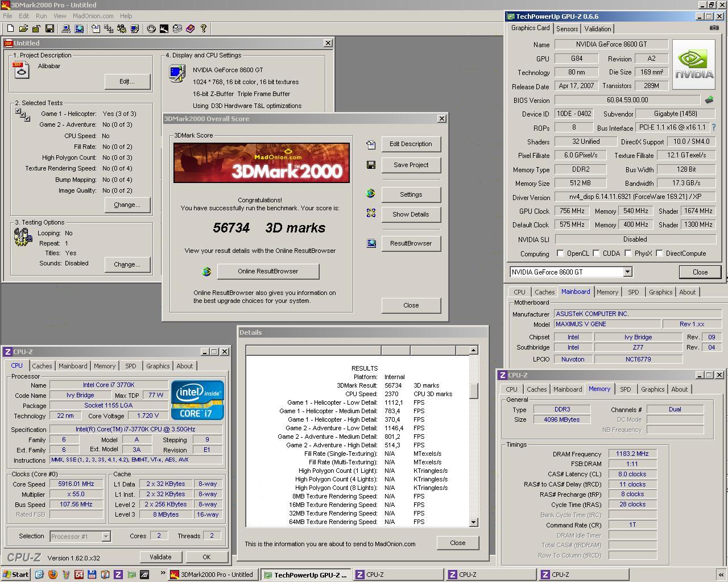Screen dimensions: 728x582
Task: Open the File menu in 3DMark2000
Action: tap(7, 16)
